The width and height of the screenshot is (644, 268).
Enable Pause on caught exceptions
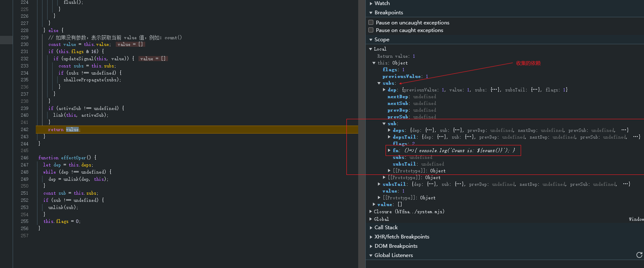pyautogui.click(x=371, y=30)
